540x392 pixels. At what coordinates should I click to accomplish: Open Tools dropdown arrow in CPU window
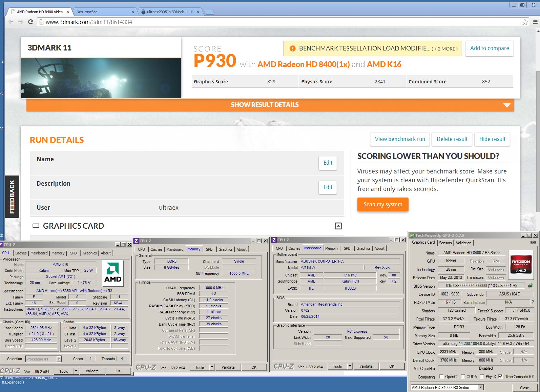pos(76,371)
